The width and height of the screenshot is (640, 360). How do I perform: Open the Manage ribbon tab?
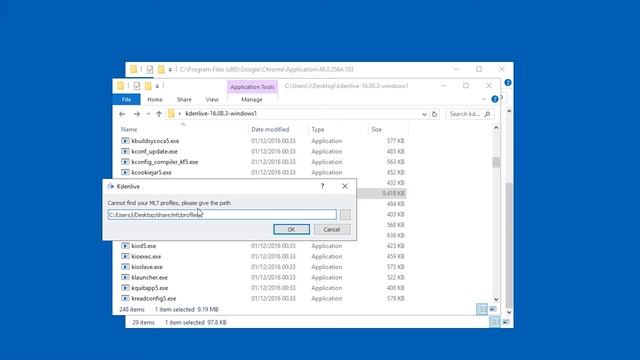pos(252,100)
